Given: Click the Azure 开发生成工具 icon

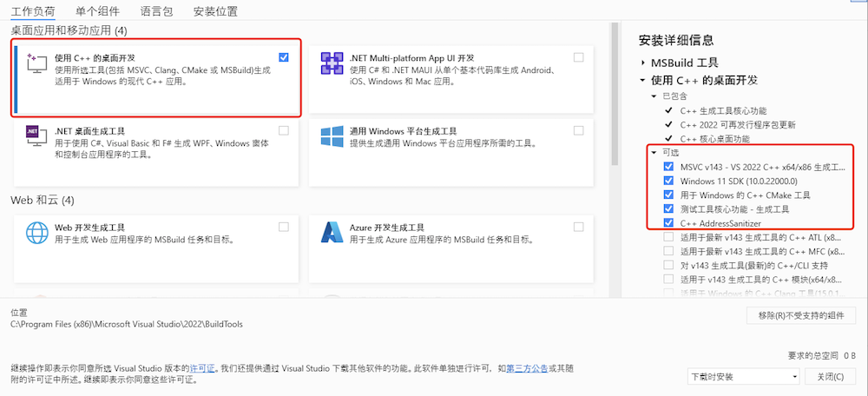Looking at the screenshot, I should [x=332, y=233].
